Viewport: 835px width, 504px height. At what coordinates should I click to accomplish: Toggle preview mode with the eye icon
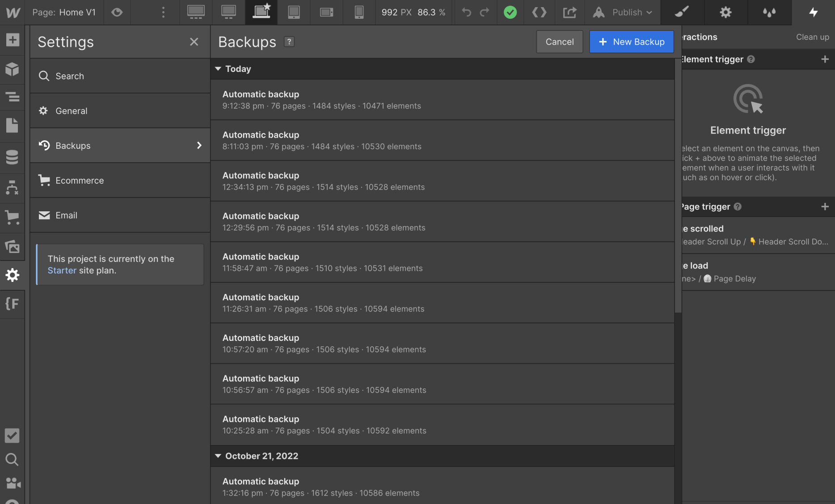coord(117,12)
